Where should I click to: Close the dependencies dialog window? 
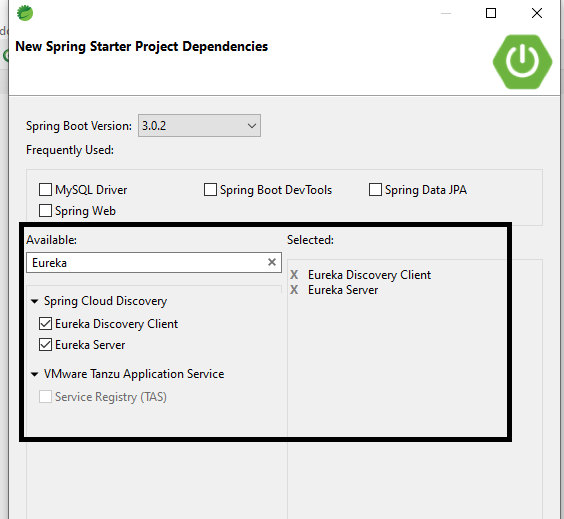[x=537, y=13]
